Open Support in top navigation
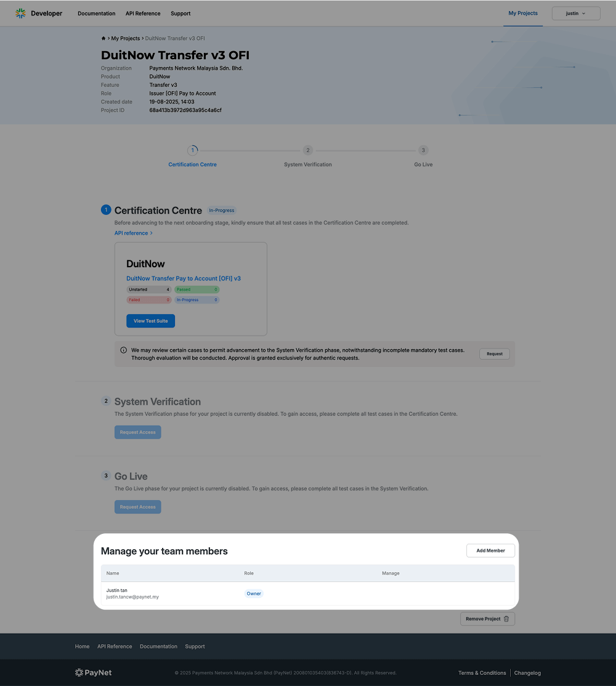 180,14
